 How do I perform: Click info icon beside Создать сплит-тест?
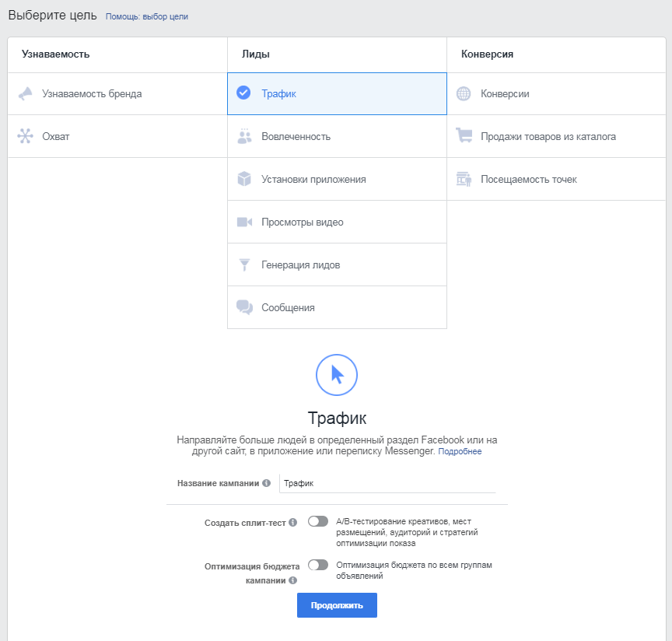[293, 523]
